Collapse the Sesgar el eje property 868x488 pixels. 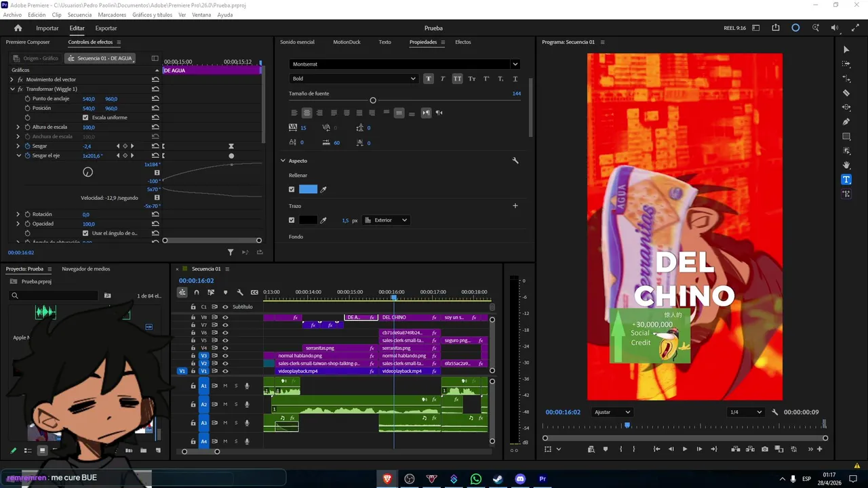tap(18, 155)
